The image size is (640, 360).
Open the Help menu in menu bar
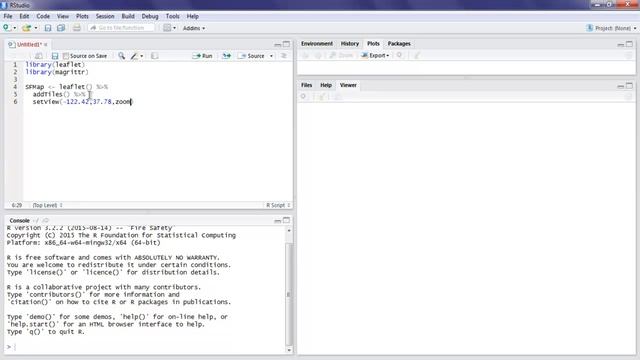click(x=192, y=16)
